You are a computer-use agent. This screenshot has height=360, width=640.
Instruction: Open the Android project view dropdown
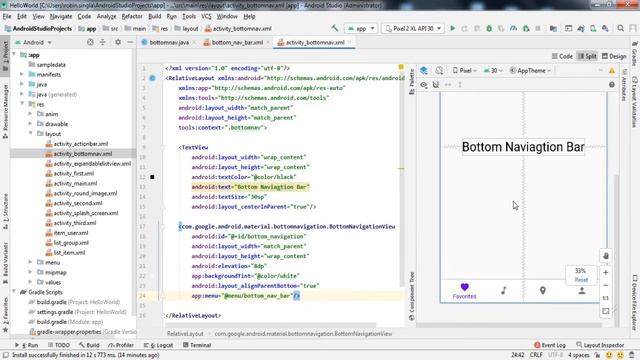(33, 42)
